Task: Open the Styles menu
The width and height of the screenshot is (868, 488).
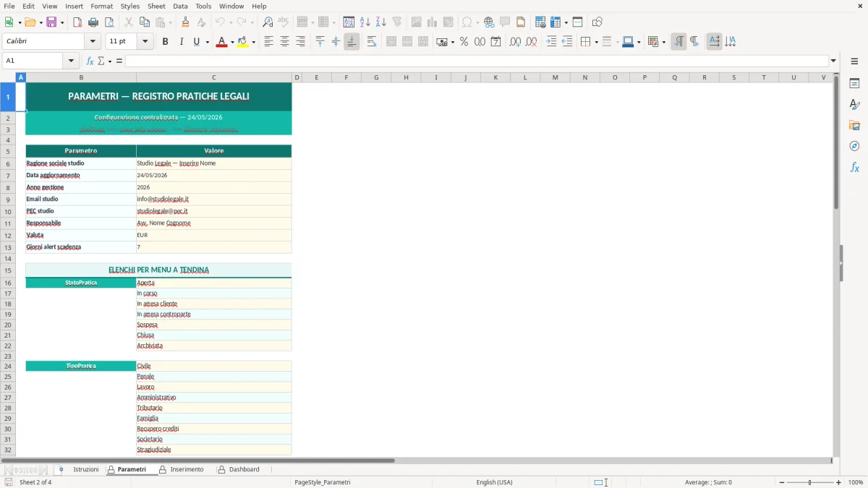Action: click(x=130, y=6)
